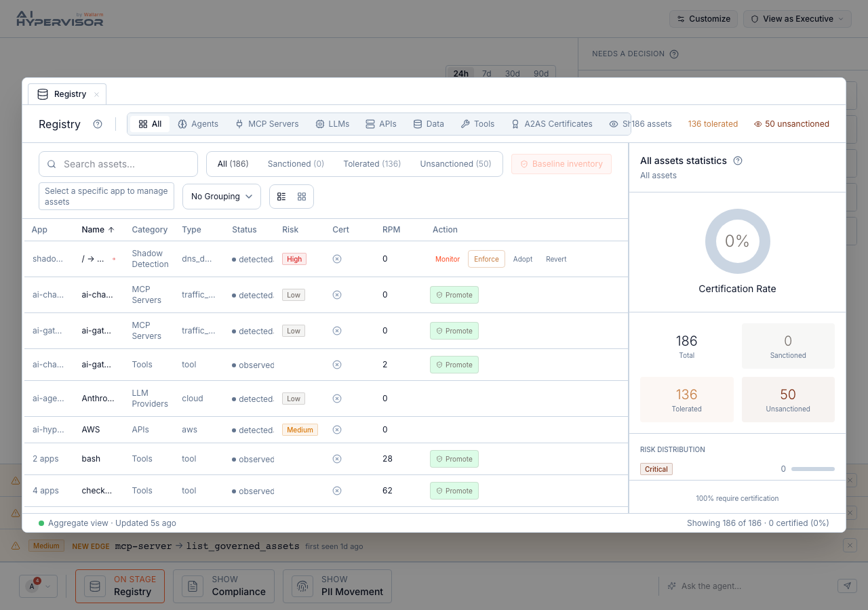Promote the 4 apps check tool asset
The image size is (868, 610).
point(454,491)
